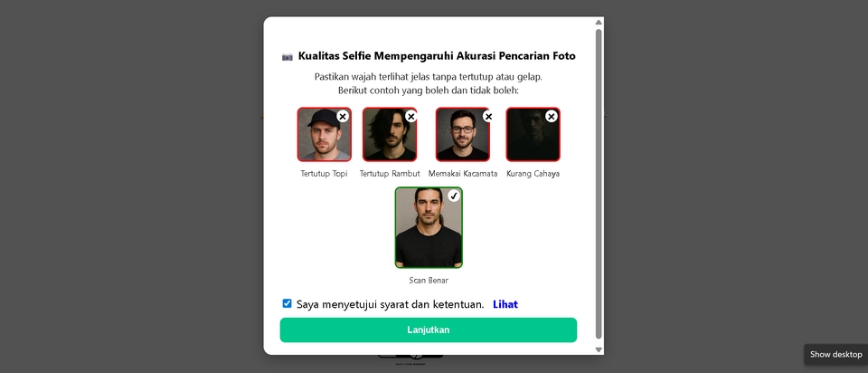The height and width of the screenshot is (373, 868).
Task: Uncheck the terms and conditions checkbox
Action: [287, 303]
